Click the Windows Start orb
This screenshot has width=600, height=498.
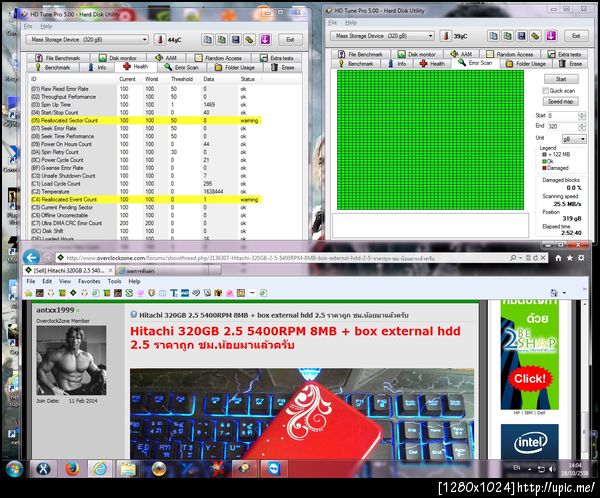coord(15,469)
